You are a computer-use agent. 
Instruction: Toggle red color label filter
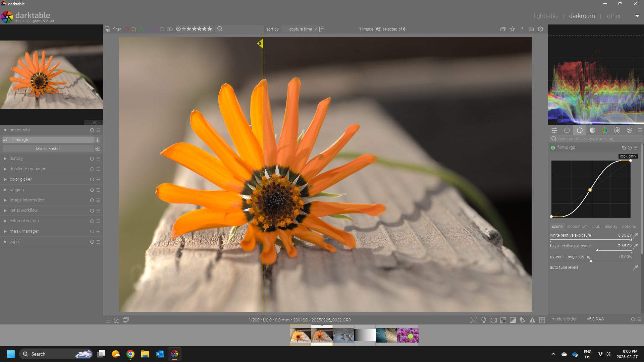[127, 29]
